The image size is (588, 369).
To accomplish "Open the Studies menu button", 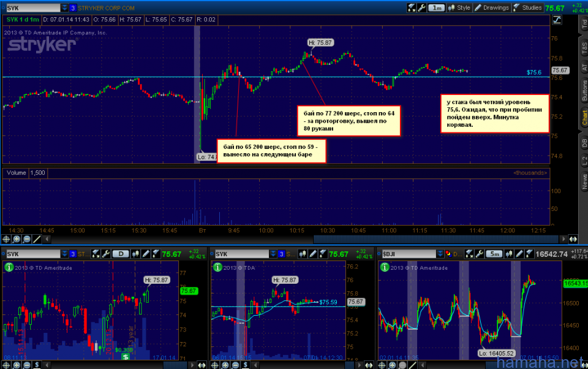I will tap(527, 8).
